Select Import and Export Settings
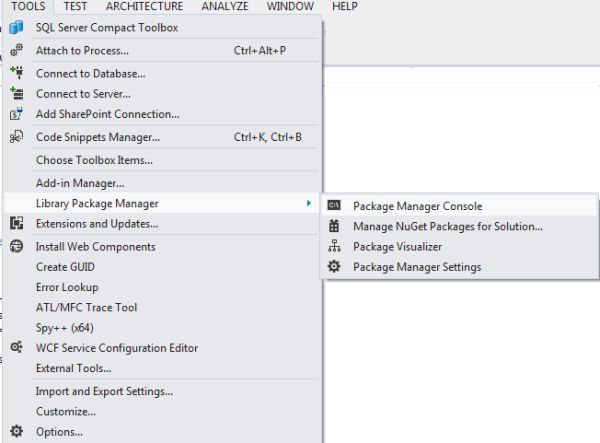The image size is (600, 443). 104,391
